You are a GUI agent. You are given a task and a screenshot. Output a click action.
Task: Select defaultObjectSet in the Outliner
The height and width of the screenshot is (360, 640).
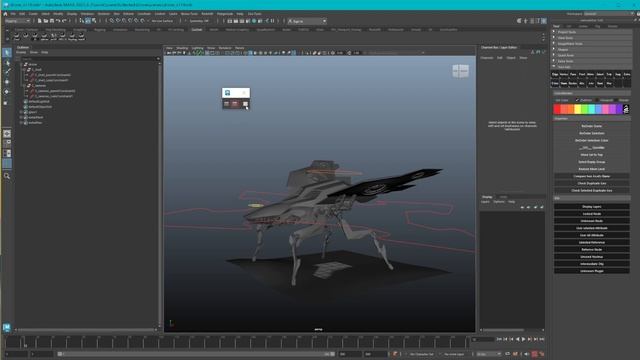tap(40, 107)
